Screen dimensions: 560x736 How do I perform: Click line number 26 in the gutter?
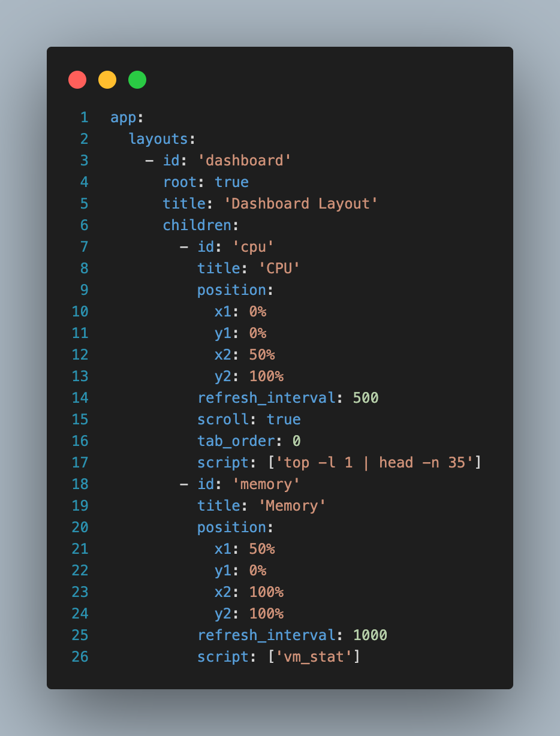tap(80, 657)
